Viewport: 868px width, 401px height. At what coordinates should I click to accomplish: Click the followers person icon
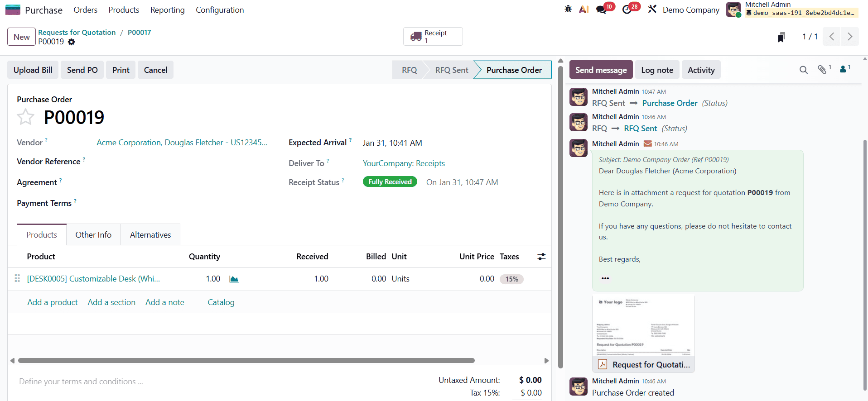843,70
